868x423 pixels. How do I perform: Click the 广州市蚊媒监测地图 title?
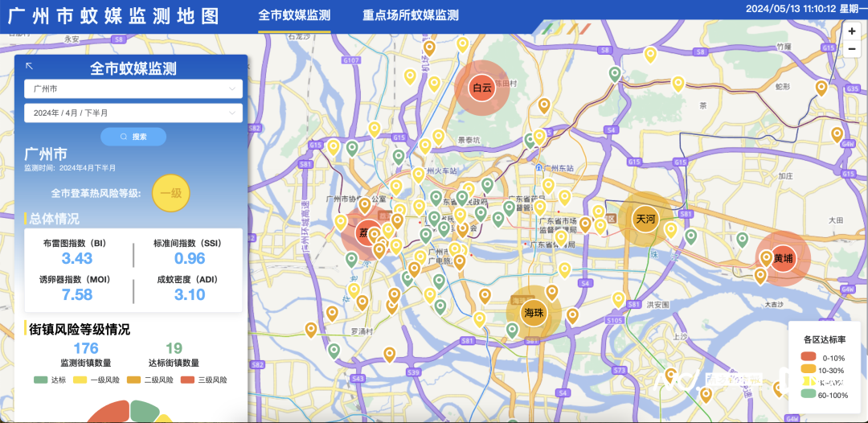click(113, 16)
